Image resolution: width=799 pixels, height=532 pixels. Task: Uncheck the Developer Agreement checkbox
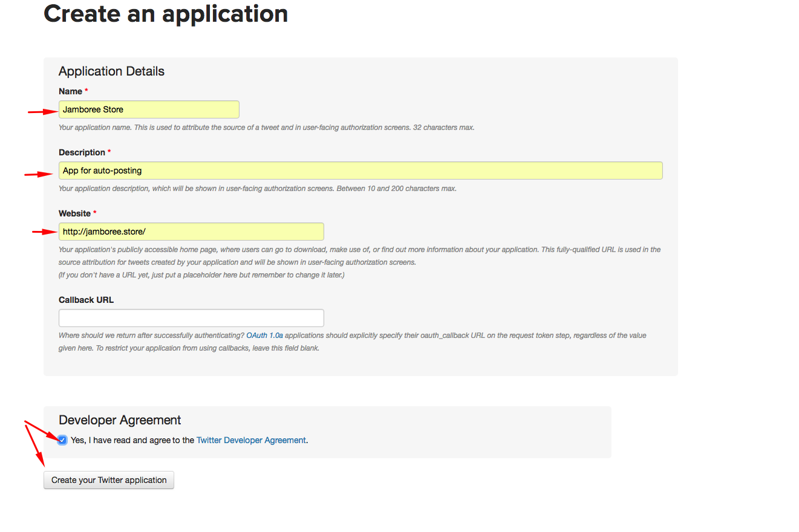[62, 440]
